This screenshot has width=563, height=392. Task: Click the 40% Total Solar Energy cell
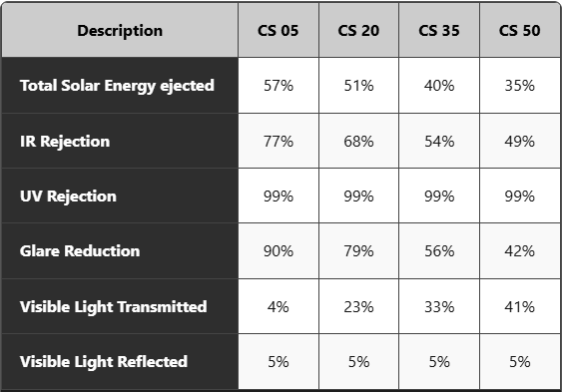[x=439, y=86]
